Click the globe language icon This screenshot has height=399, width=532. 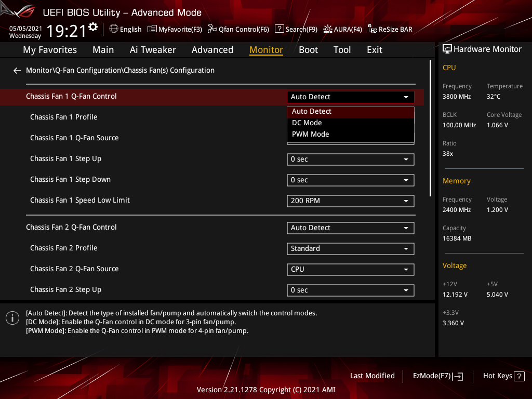(114, 29)
